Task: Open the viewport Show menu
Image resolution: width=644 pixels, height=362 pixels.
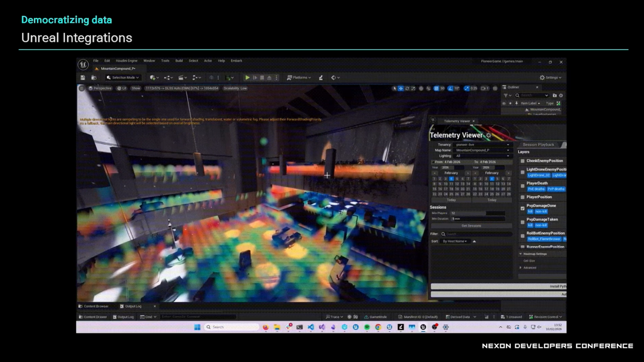Action: (136, 88)
